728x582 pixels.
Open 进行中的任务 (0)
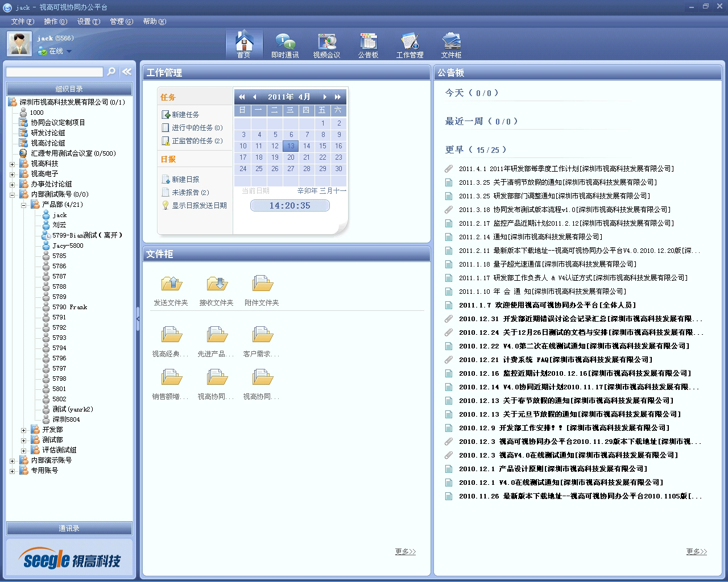point(192,128)
